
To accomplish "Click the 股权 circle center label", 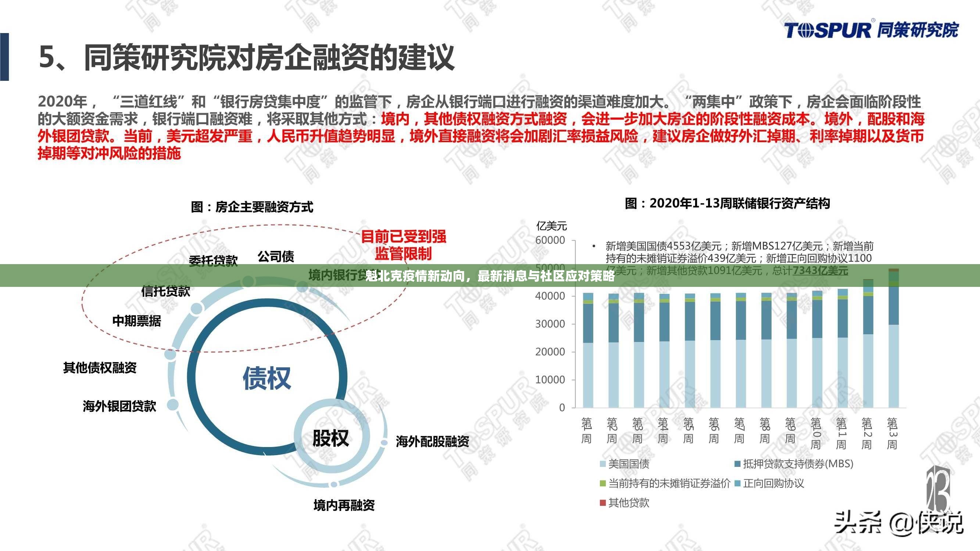I will point(330,438).
